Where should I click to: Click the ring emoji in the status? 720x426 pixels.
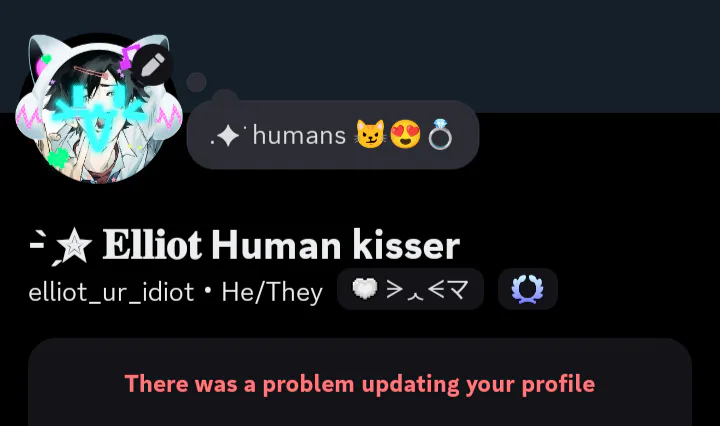tap(440, 135)
